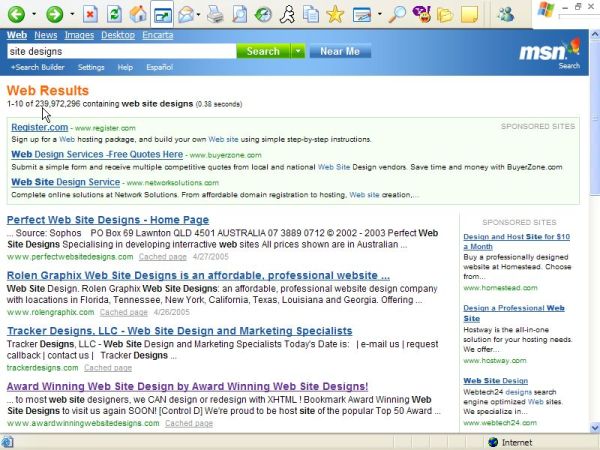This screenshot has height=450, width=600.
Task: Refresh the page with the reload icon
Action: (x=115, y=14)
